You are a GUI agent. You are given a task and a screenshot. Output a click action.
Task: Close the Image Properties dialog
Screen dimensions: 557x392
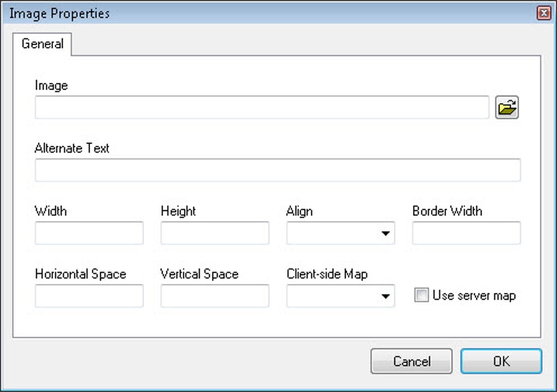click(543, 13)
